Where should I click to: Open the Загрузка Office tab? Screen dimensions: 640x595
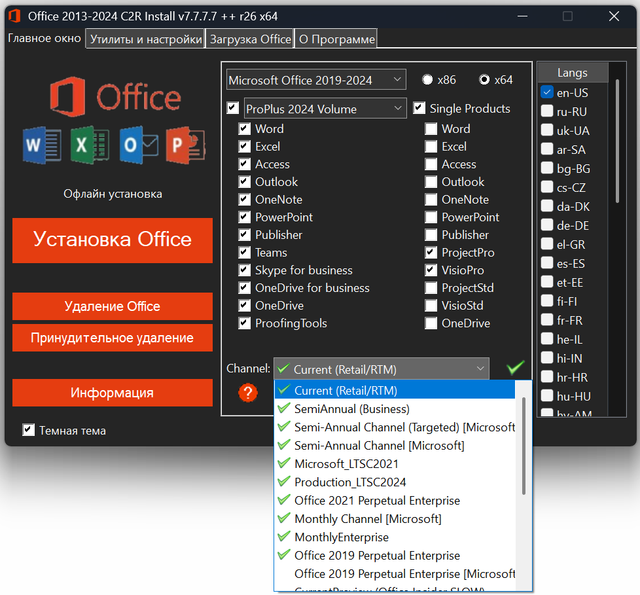click(x=250, y=39)
